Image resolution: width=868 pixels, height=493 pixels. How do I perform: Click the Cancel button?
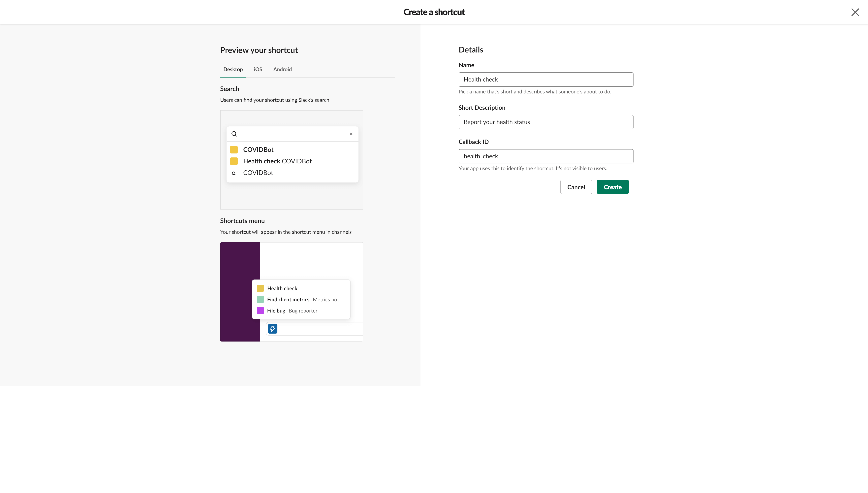[x=576, y=187]
